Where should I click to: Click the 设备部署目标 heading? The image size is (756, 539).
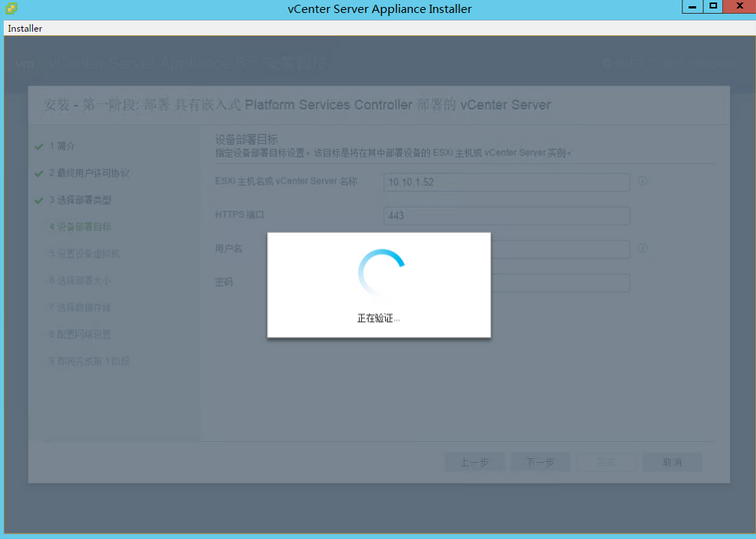tap(246, 140)
